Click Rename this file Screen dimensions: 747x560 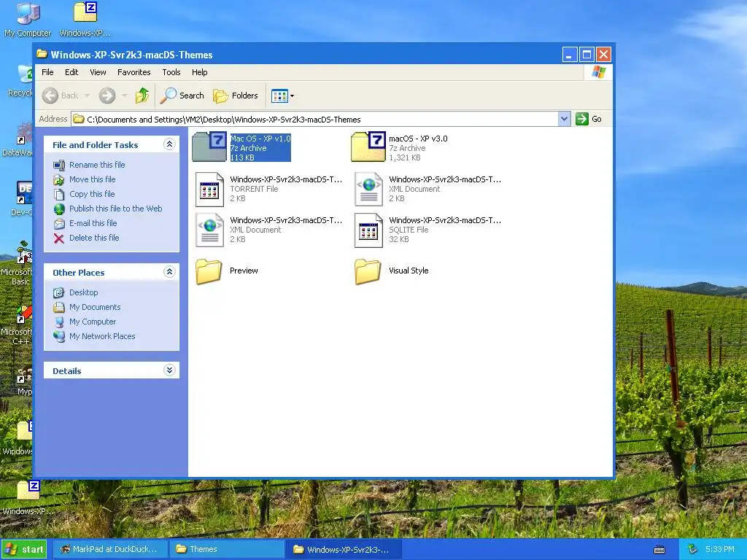coord(97,165)
